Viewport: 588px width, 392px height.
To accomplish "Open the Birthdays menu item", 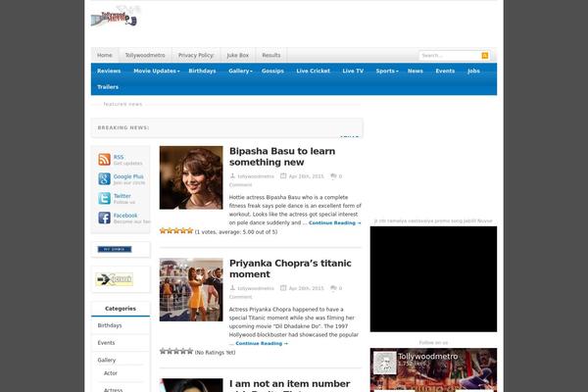I will (x=202, y=71).
